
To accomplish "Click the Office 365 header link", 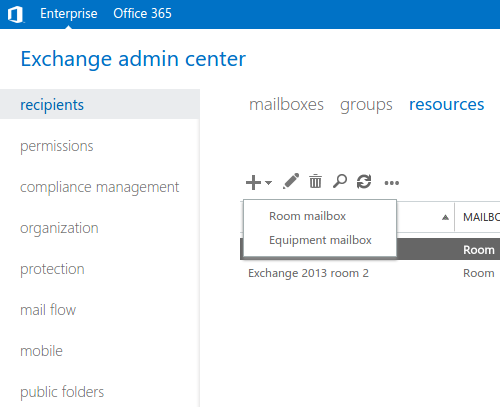I will [x=142, y=14].
